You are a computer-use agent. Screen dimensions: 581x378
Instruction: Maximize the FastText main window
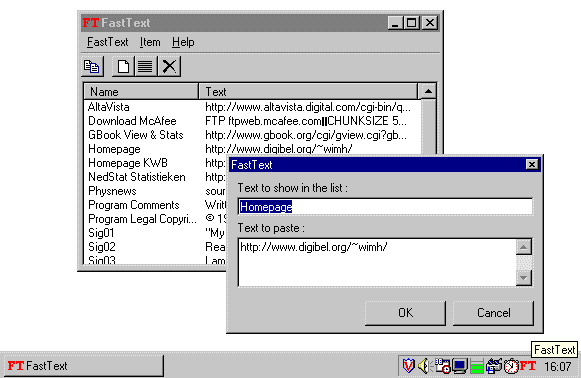click(412, 23)
